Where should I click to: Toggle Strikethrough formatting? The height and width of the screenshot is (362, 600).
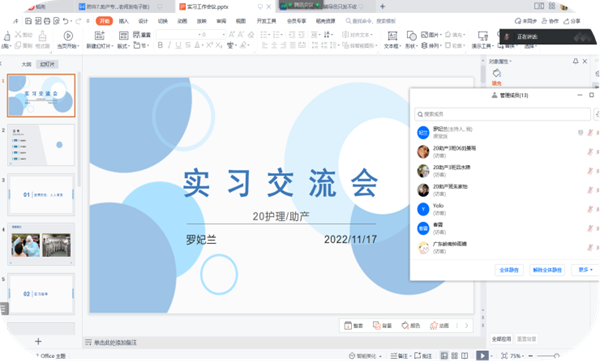tap(188, 45)
